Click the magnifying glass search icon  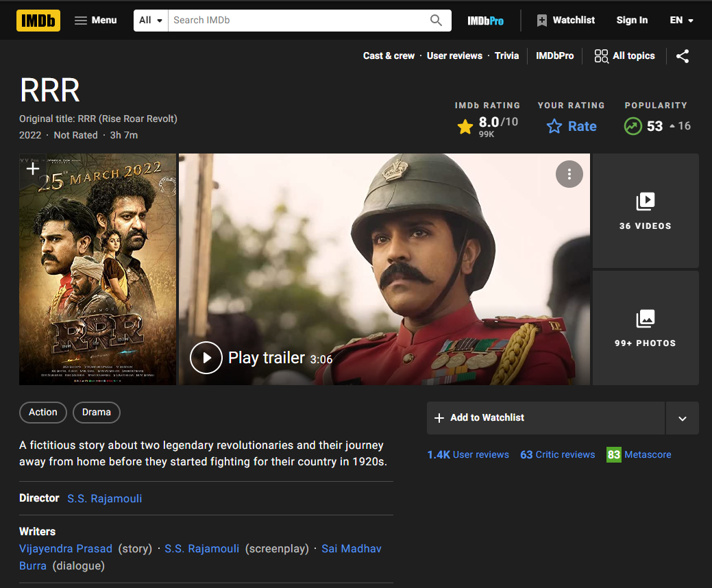436,21
